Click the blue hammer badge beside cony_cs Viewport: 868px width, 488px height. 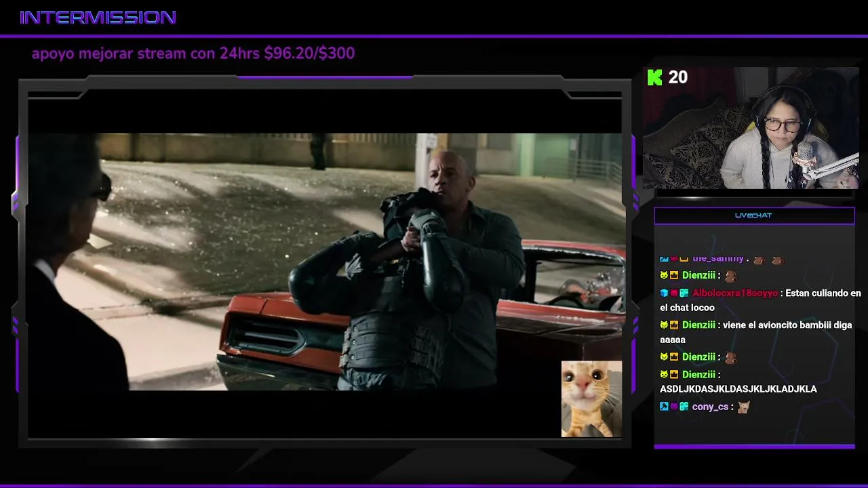664,407
